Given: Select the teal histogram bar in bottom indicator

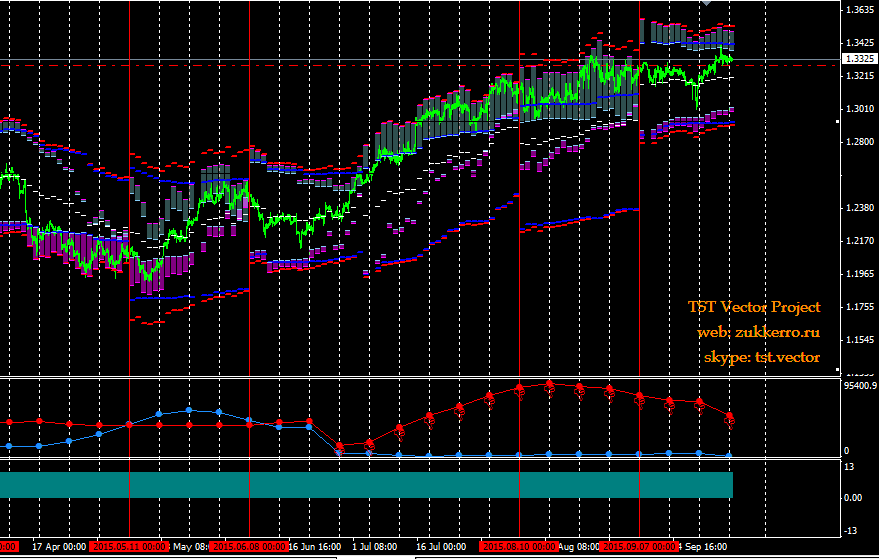Looking at the screenshot, I should click(x=366, y=485).
